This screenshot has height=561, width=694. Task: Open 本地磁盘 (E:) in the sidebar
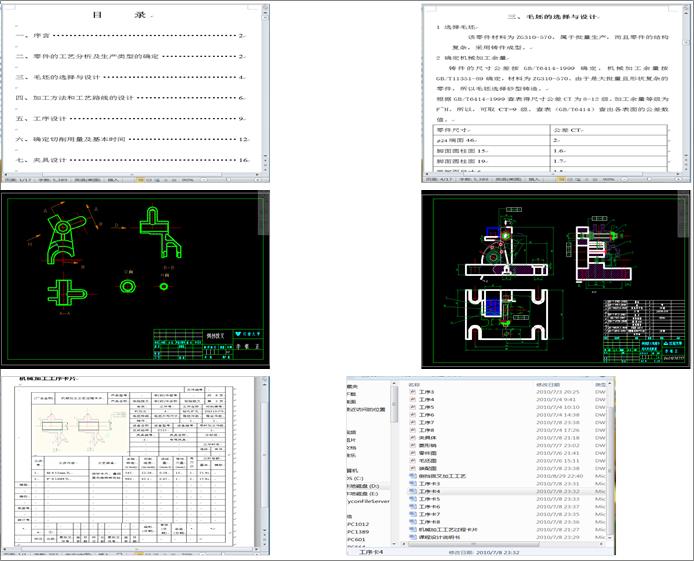point(363,494)
